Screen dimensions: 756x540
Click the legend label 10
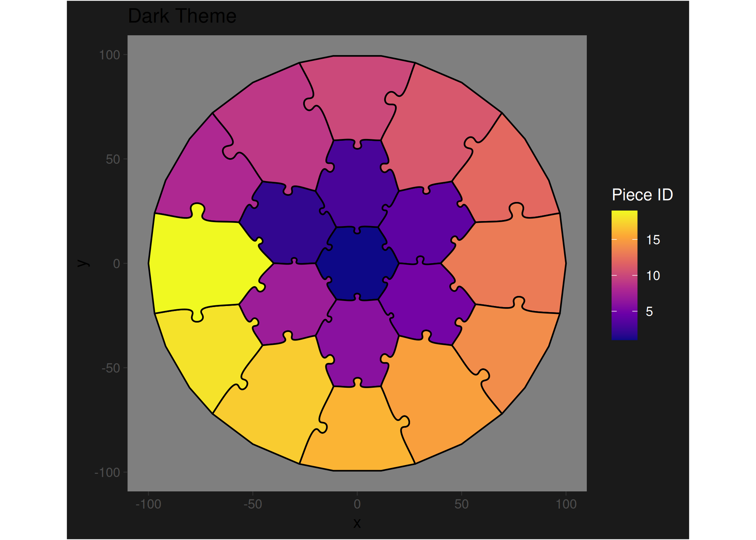[x=653, y=276]
